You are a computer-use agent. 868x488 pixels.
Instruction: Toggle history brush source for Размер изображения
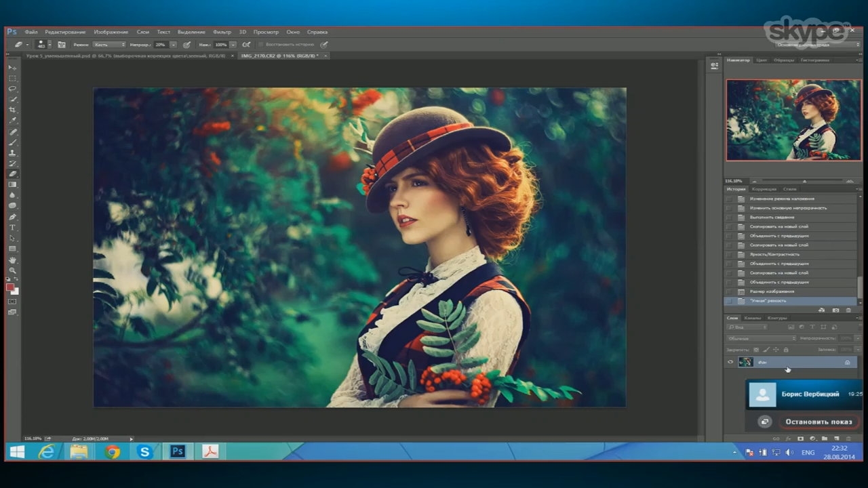click(x=730, y=291)
